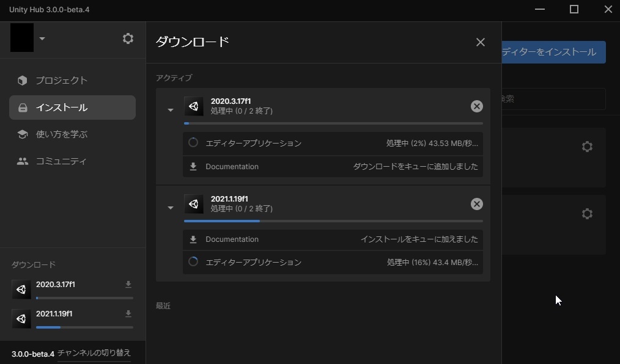Viewport: 620px width, 364px height.
Task: Click the black account avatar thumbnail
Action: [22, 37]
